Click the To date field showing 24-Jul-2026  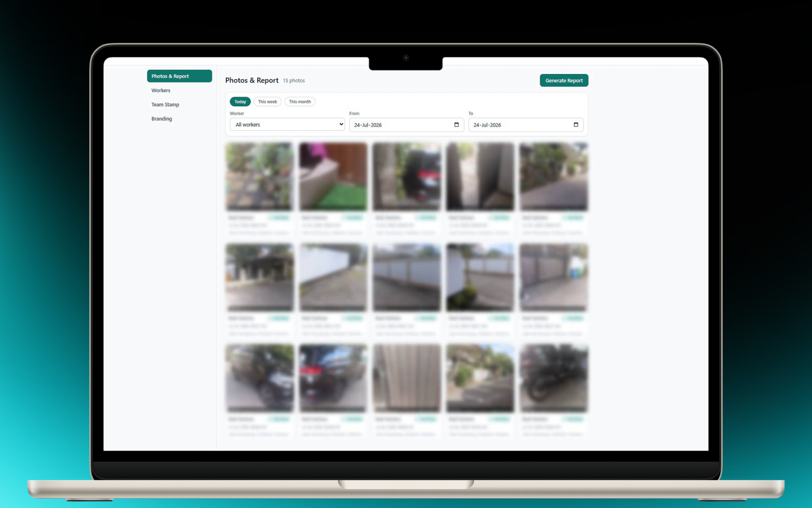tap(526, 125)
